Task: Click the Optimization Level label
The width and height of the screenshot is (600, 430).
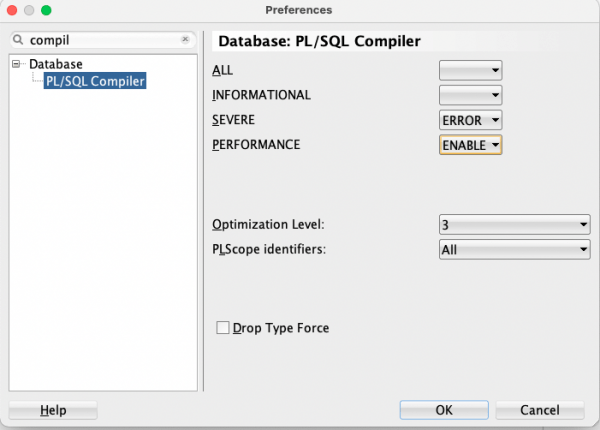Action: pos(268,224)
